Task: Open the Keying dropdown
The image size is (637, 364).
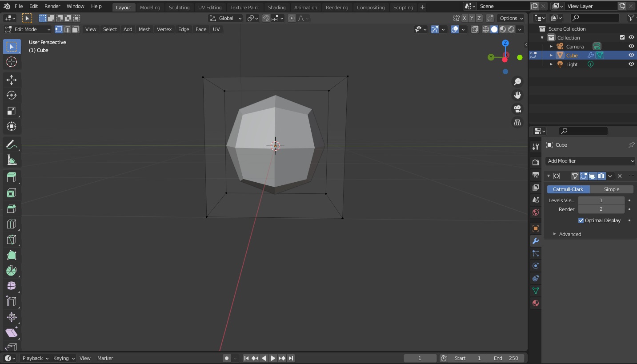Action: pos(64,358)
